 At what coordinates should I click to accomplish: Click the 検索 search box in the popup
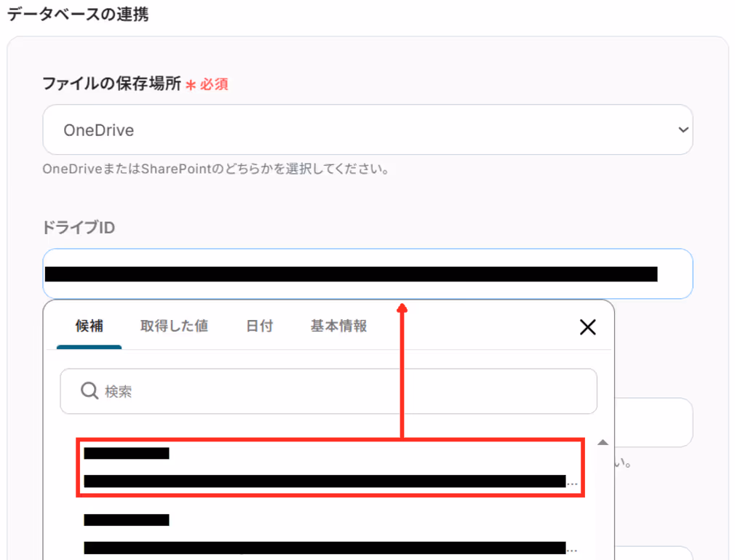click(x=329, y=391)
